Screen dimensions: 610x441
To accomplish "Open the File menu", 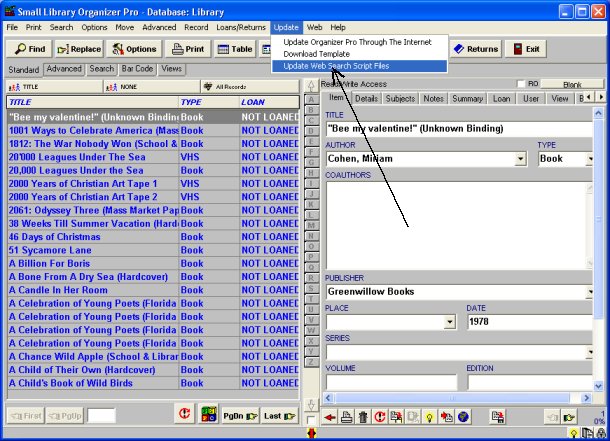I will (x=12, y=27).
